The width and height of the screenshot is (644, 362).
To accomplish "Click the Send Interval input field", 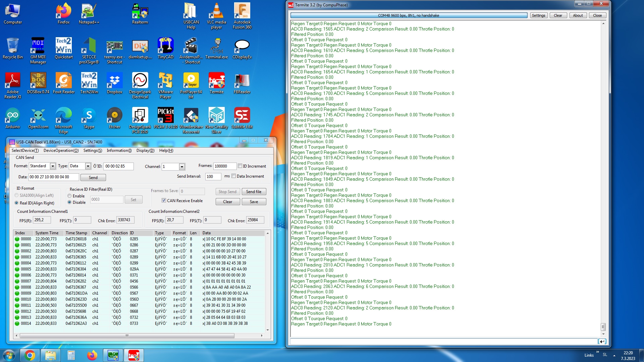I will pos(213,176).
